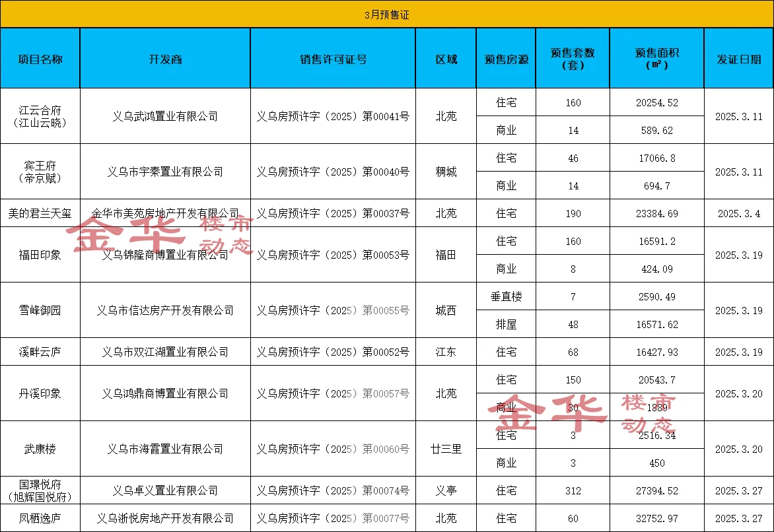Image resolution: width=774 pixels, height=532 pixels.
Task: Click project name 凤栖逸庐
Action: pos(40,518)
